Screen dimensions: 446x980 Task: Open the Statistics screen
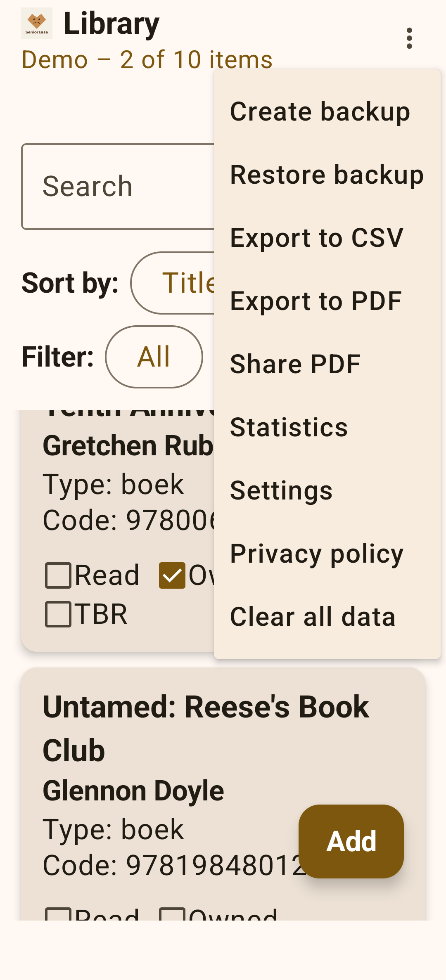(289, 428)
